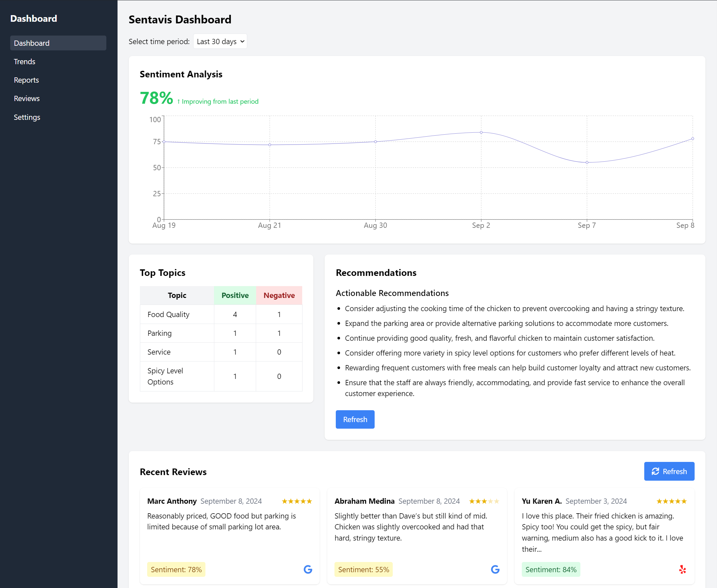Click the three-star rating on Abraham Medina's review
Image resolution: width=717 pixels, height=588 pixels.
(x=484, y=501)
